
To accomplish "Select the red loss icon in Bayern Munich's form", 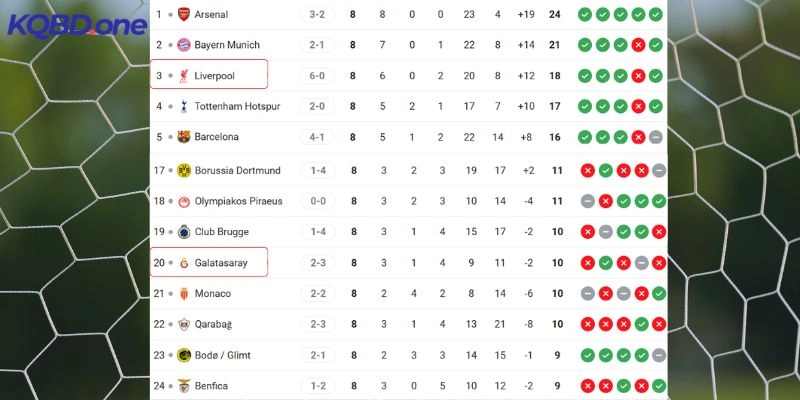I will (638, 45).
